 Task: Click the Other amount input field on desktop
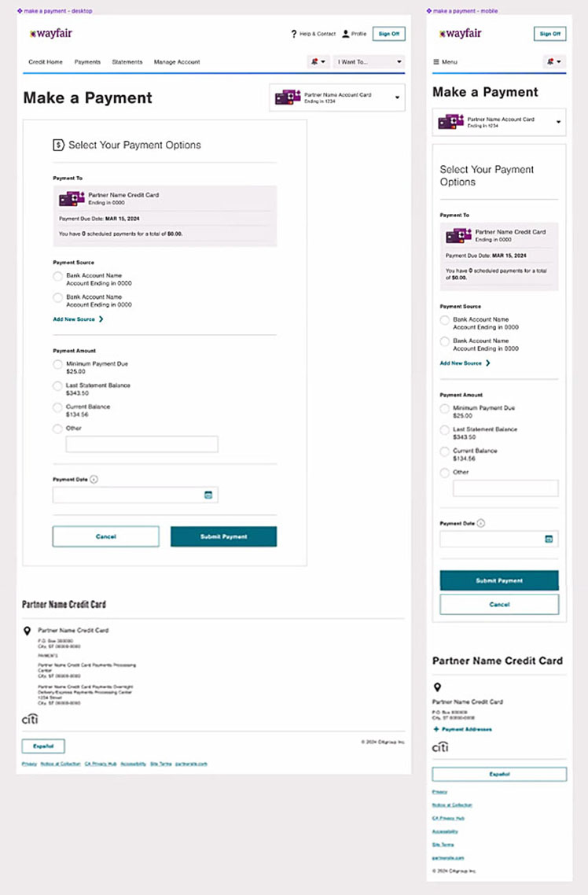point(141,444)
